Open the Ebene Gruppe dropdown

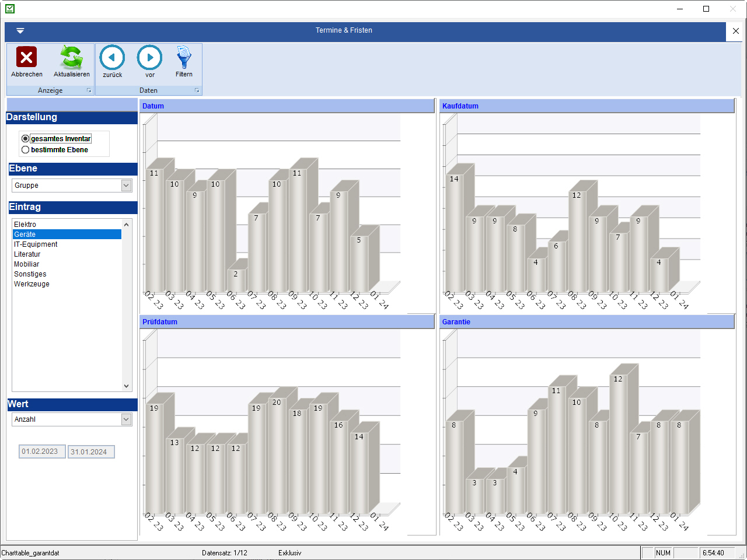(x=126, y=185)
